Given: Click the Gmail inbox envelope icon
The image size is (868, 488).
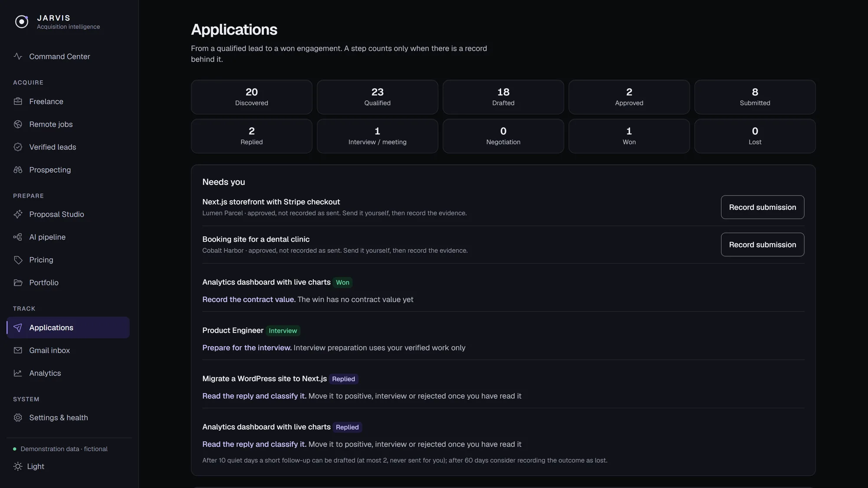Looking at the screenshot, I should pos(18,350).
